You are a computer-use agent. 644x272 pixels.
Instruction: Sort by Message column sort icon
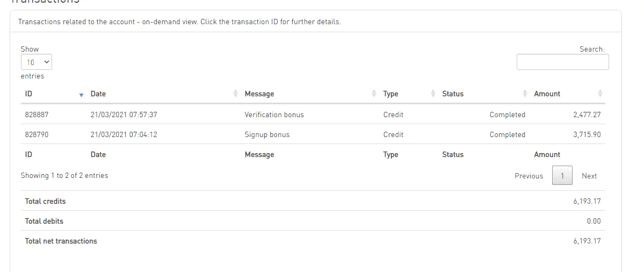point(374,94)
